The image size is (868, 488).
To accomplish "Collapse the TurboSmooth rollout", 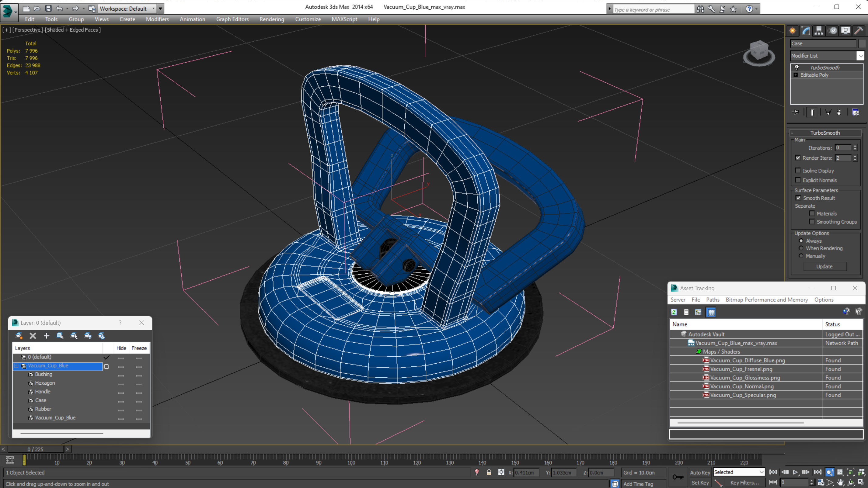I will 792,133.
